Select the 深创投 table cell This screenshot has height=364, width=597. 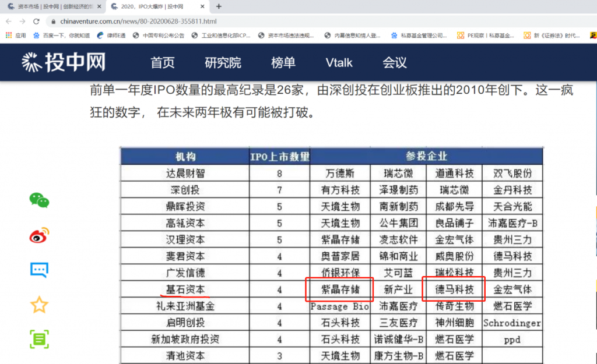(185, 190)
